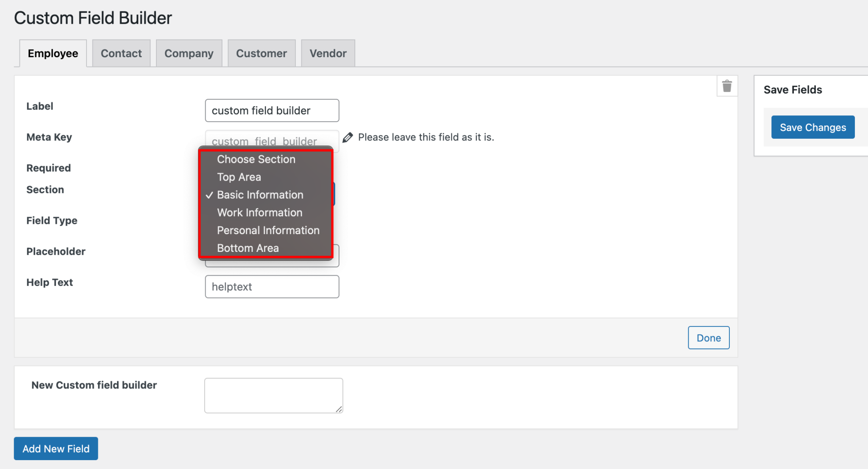The width and height of the screenshot is (868, 469).
Task: Click 'Please leave this field as it is.' text
Action: (426, 137)
